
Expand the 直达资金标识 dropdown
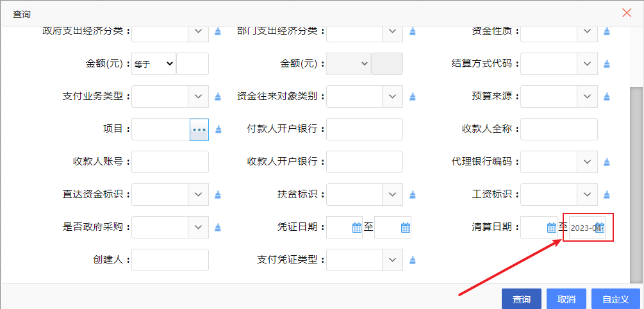tap(198, 194)
